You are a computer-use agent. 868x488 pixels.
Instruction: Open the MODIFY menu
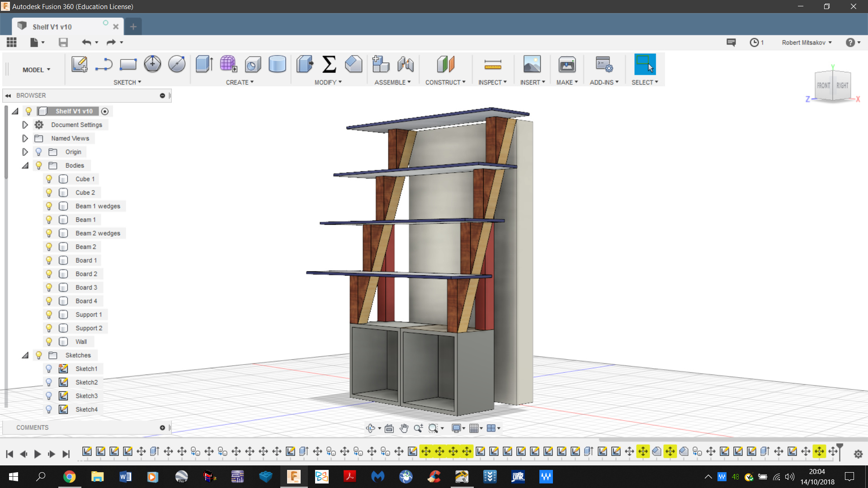click(328, 82)
